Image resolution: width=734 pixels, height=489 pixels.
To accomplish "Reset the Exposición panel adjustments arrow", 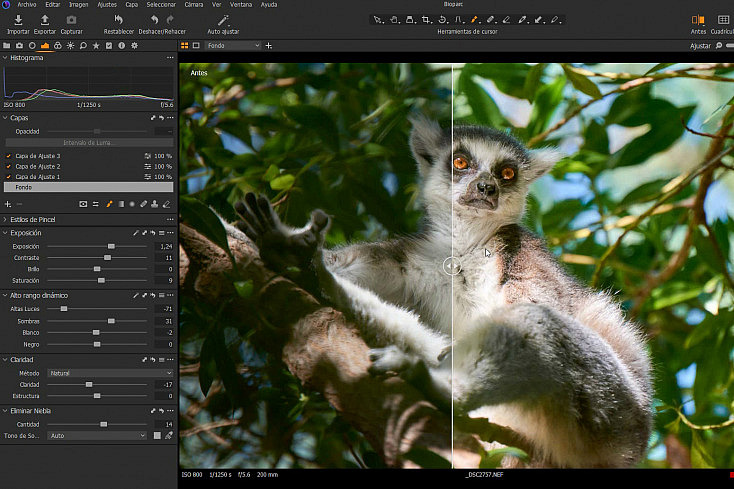I will (153, 233).
